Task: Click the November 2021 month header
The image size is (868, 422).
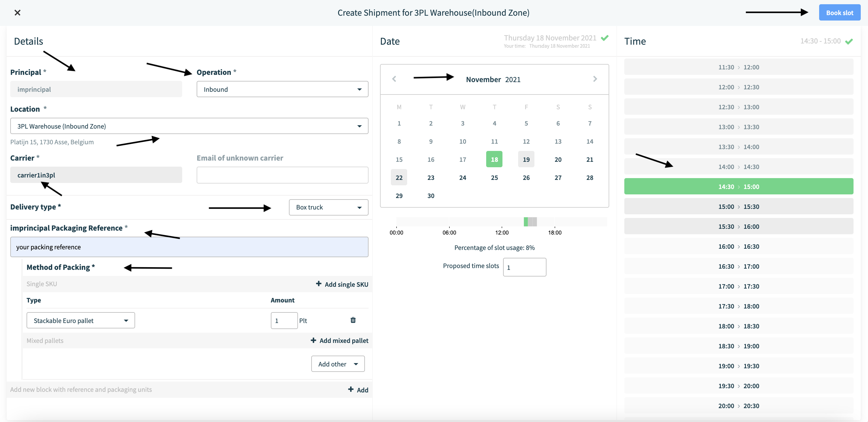Action: point(493,79)
